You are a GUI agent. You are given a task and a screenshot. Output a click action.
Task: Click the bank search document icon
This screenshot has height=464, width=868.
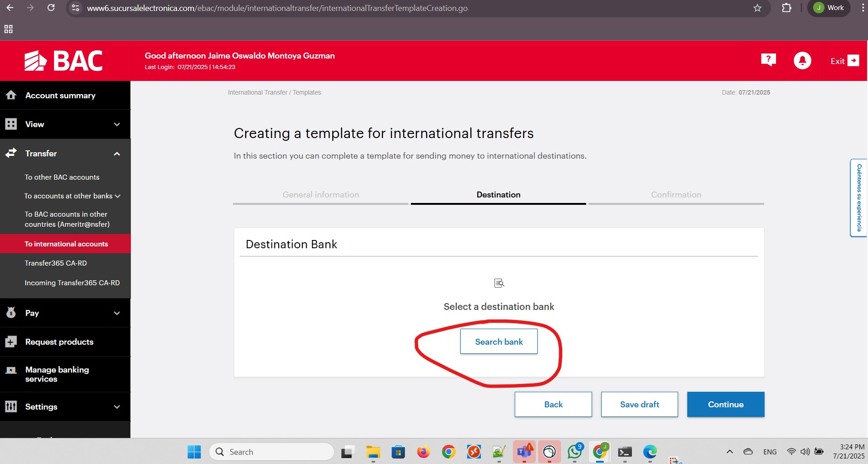click(499, 283)
